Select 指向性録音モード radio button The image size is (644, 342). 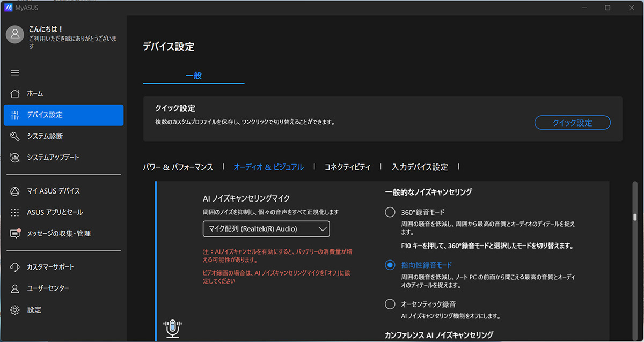390,265
